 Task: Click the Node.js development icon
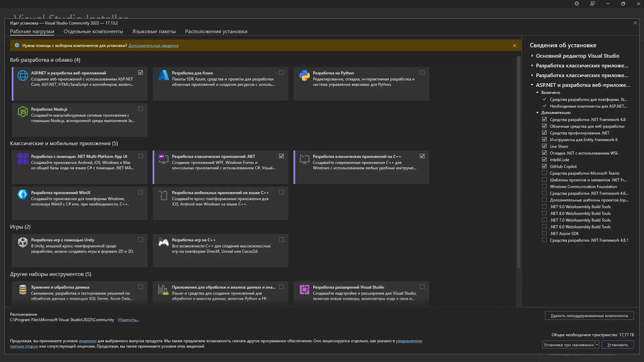click(23, 112)
